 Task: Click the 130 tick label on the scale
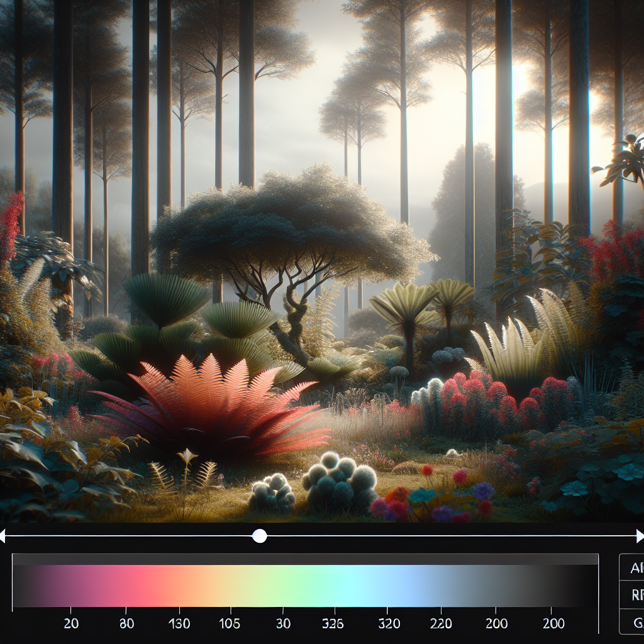[179, 623]
